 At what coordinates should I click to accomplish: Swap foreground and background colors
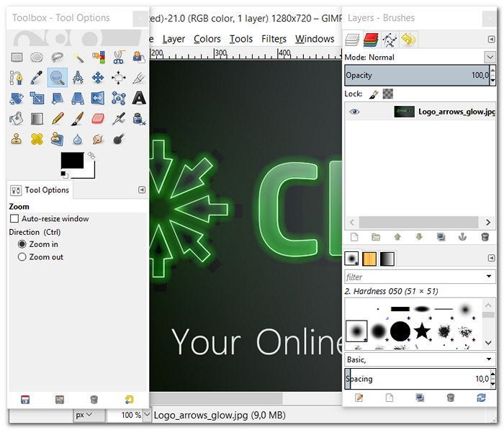pyautogui.click(x=91, y=156)
